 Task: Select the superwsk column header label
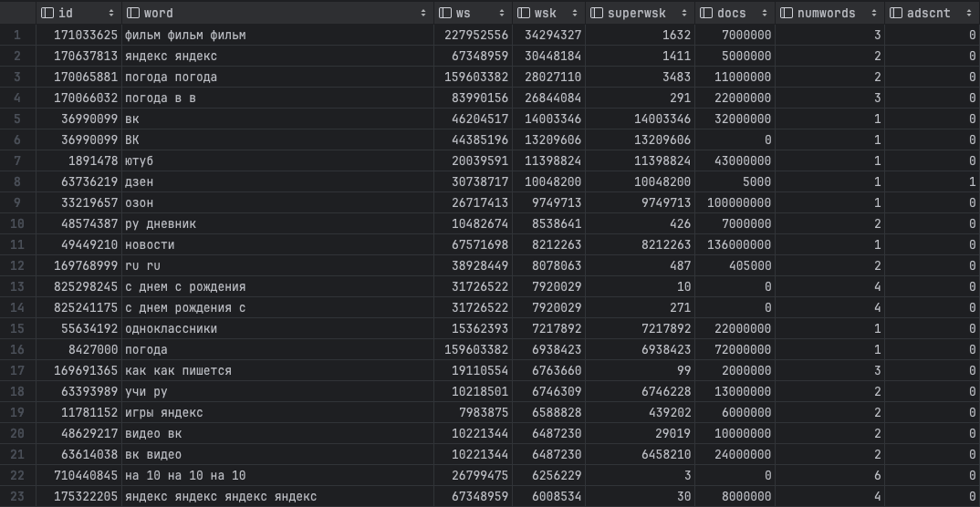point(636,13)
